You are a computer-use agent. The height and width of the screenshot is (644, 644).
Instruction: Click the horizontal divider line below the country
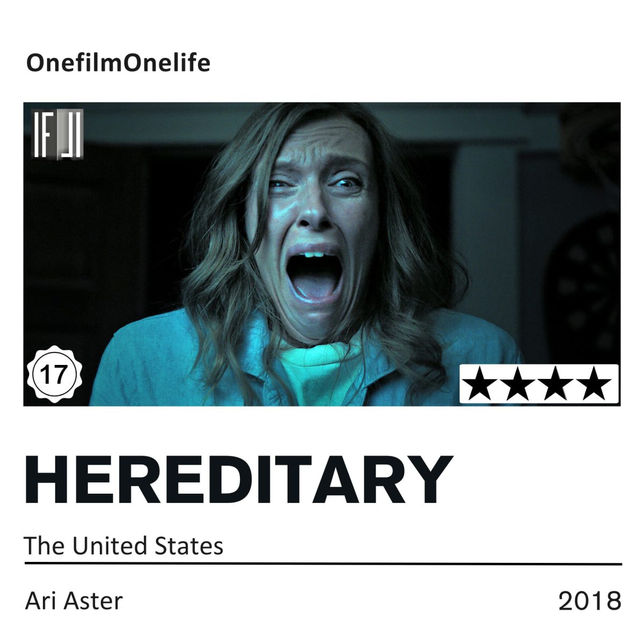tap(323, 564)
